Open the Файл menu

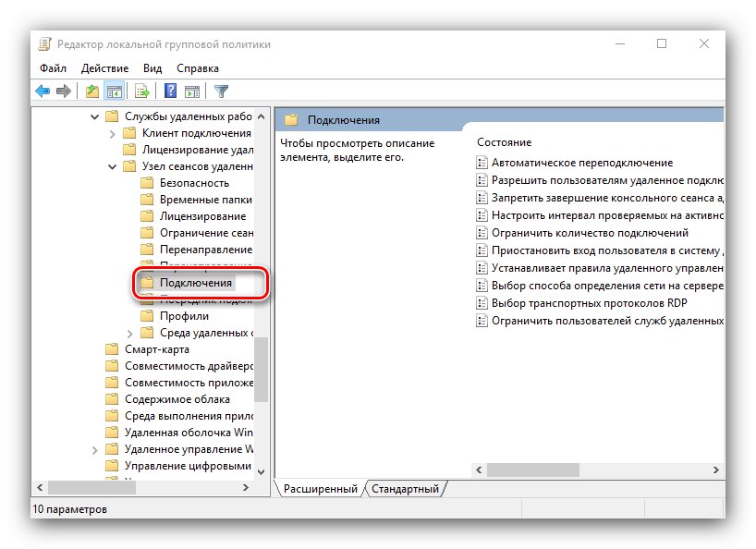pos(53,67)
